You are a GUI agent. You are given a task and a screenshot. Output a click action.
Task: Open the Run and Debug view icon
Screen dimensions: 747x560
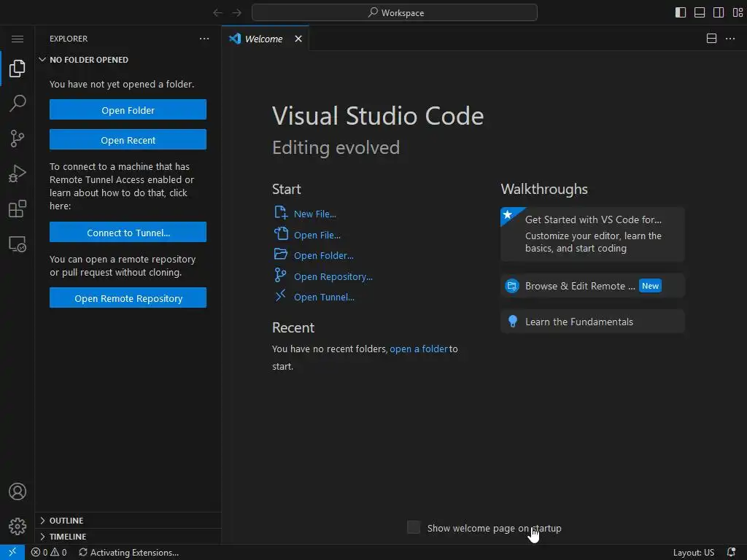point(18,174)
